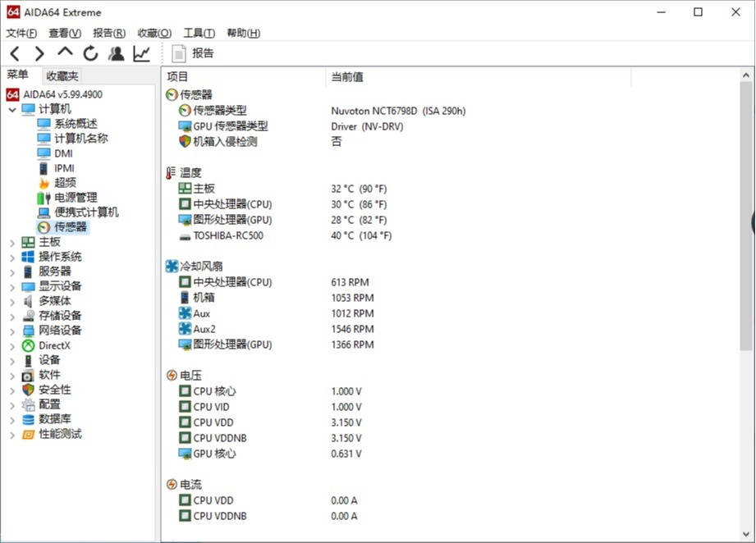This screenshot has height=543, width=756.
Task: Expand the 显示设备 tree node
Action: coord(12,287)
